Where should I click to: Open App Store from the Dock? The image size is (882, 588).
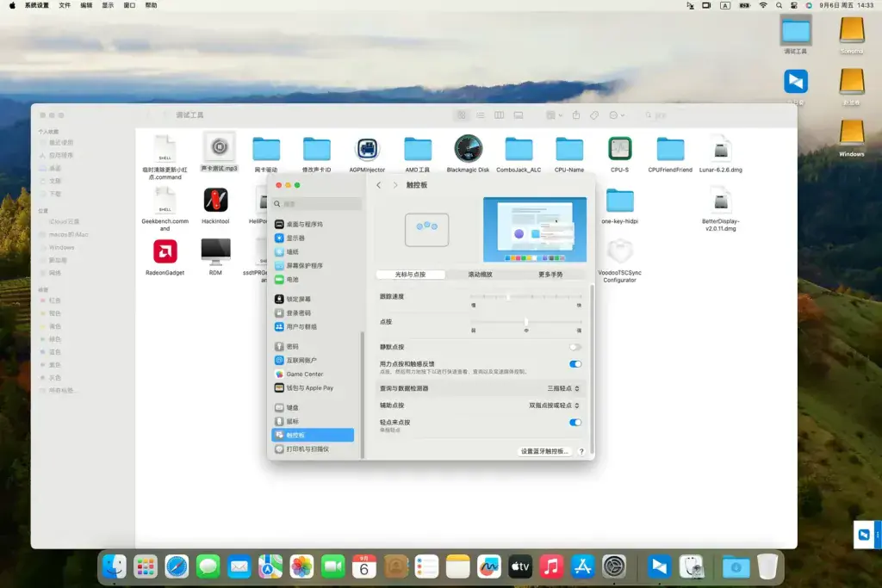tap(582, 566)
